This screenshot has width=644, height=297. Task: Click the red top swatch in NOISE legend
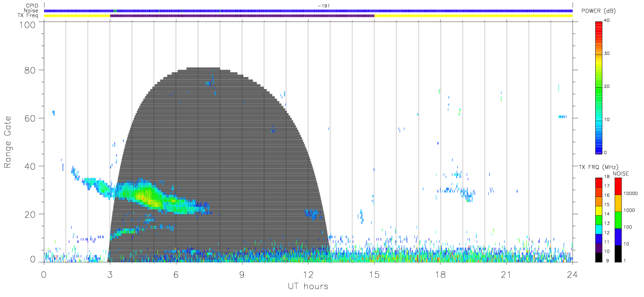click(618, 186)
